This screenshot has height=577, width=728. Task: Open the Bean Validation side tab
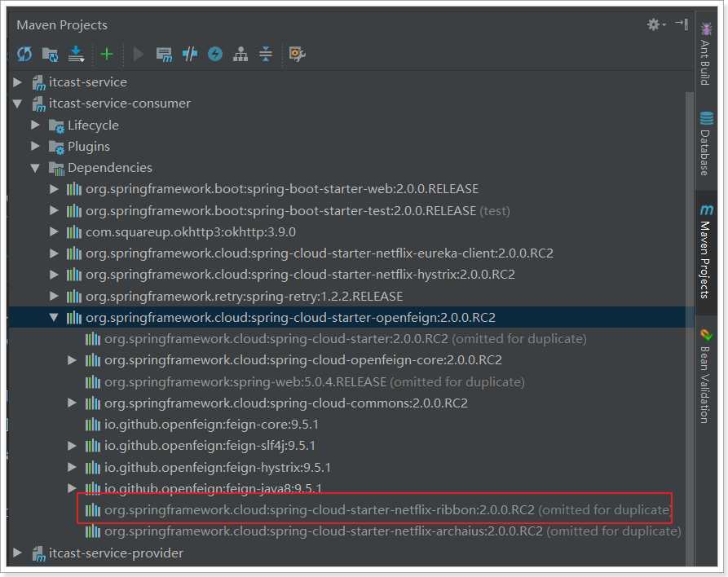tap(705, 376)
